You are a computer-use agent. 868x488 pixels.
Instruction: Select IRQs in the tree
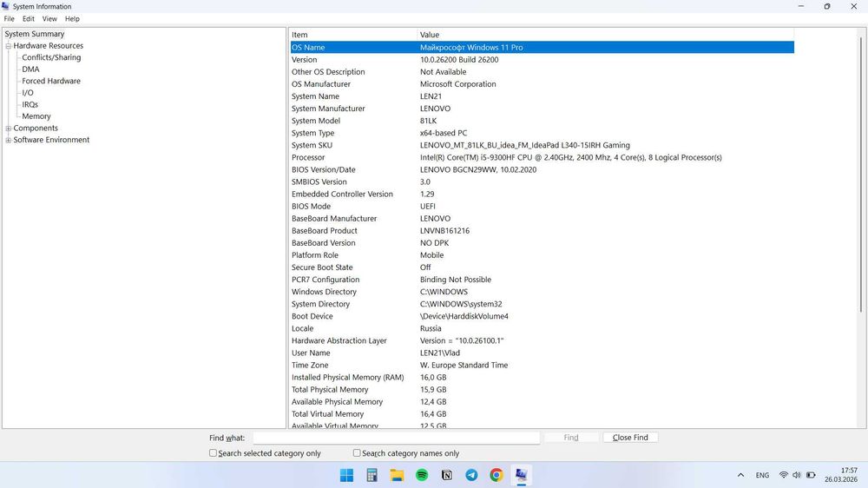pos(30,105)
